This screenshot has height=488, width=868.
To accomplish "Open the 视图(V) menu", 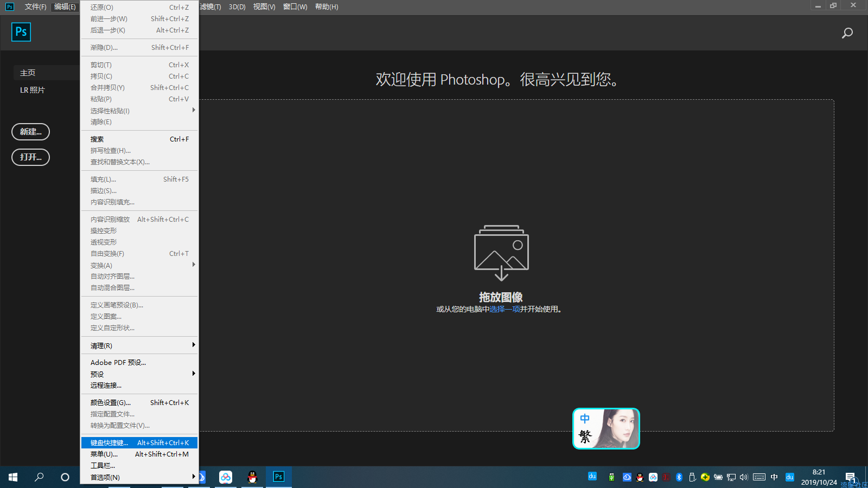I will click(x=264, y=7).
